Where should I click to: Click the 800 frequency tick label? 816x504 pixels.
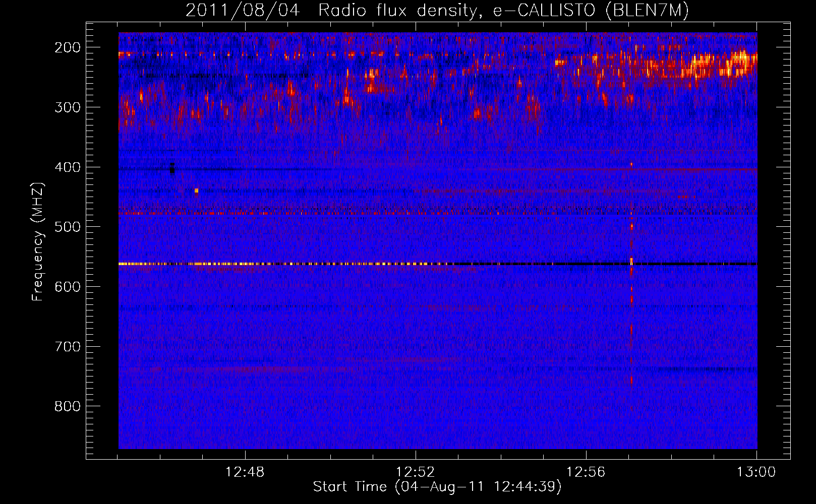pyautogui.click(x=68, y=406)
